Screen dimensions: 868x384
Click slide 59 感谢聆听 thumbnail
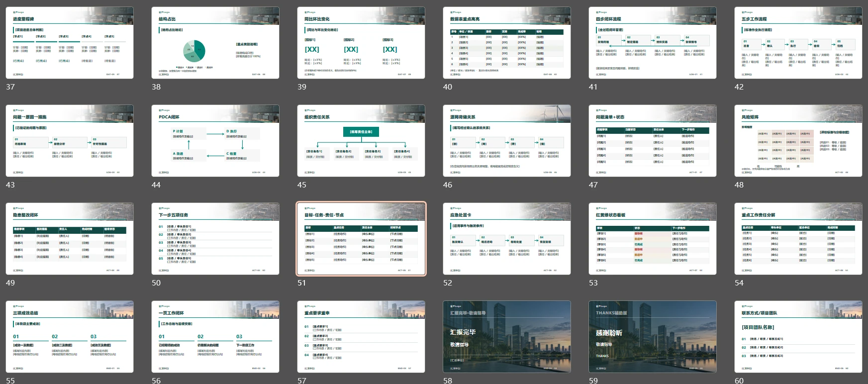(653, 337)
